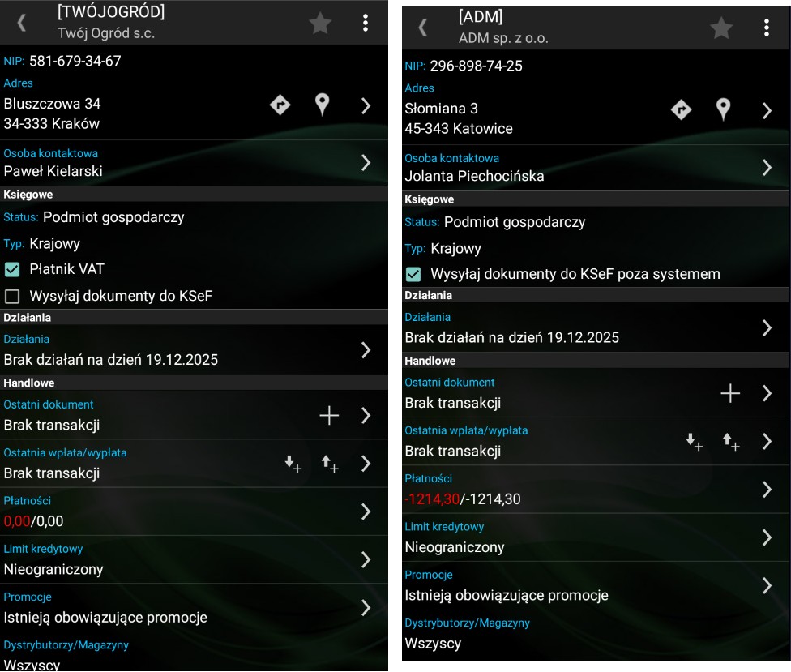
Task: Enable Wysyłaj dokumenty do KSeF checkbox
Action: click(x=12, y=296)
